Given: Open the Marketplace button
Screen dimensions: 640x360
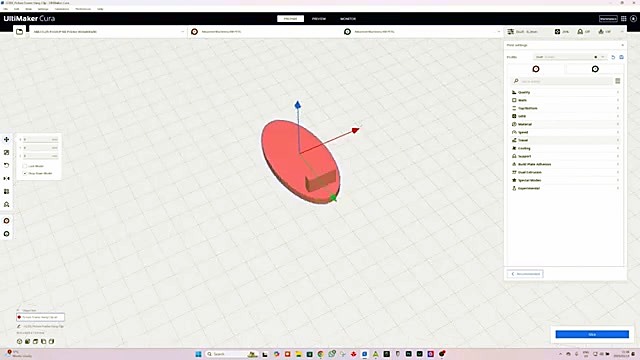Looking at the screenshot, I should (x=608, y=19).
